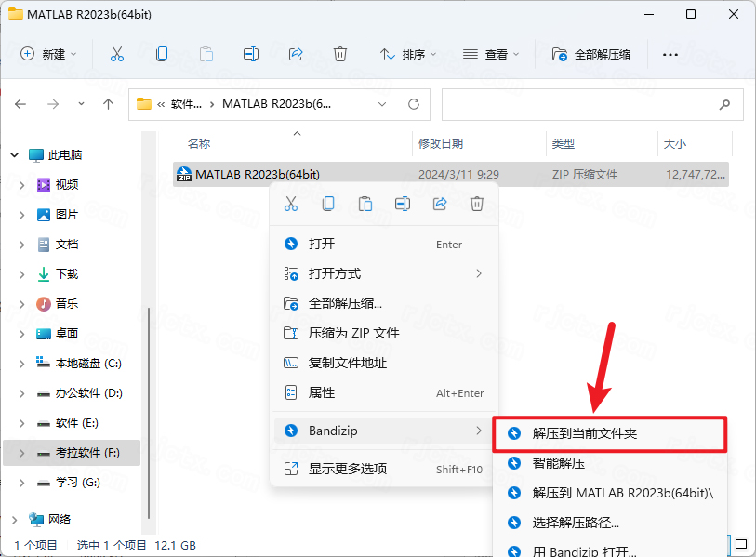Select 考拉软件 (F:) drive in sidebar

coord(88,453)
